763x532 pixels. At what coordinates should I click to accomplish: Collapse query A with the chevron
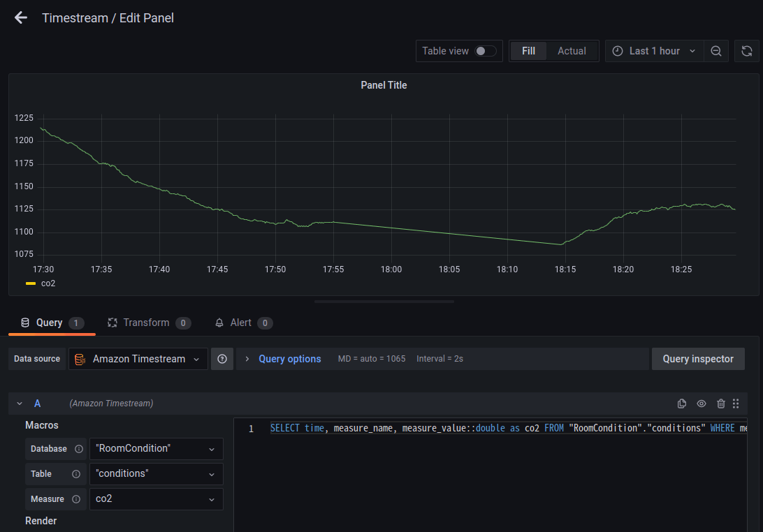coord(20,404)
